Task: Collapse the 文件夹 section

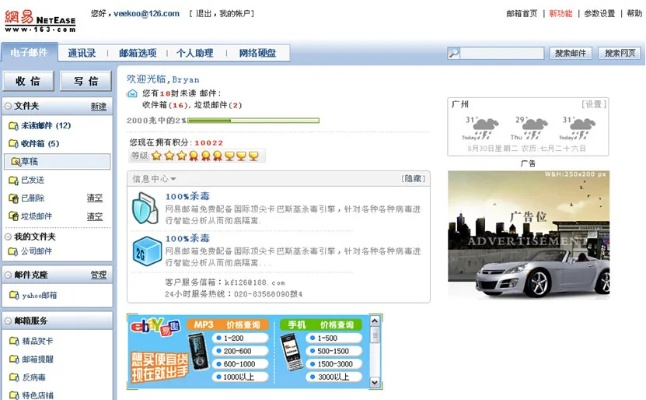Action: click(x=8, y=106)
